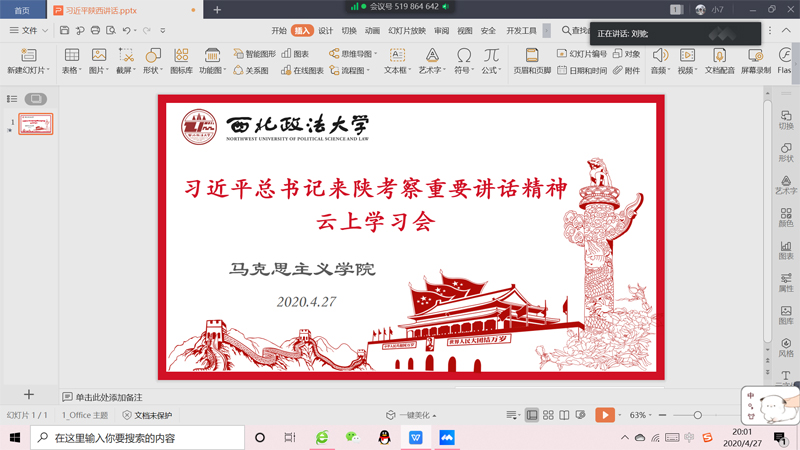Click the 公式 formula icon
This screenshot has height=450, width=800.
point(491,61)
